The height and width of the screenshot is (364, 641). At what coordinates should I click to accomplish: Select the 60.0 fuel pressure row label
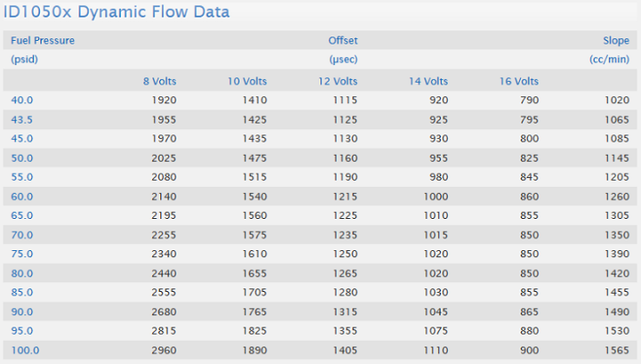tap(22, 197)
